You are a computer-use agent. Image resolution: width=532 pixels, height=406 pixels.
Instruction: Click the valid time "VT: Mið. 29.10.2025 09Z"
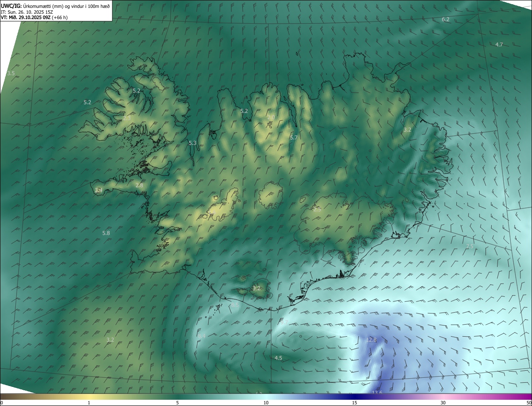[26, 17]
